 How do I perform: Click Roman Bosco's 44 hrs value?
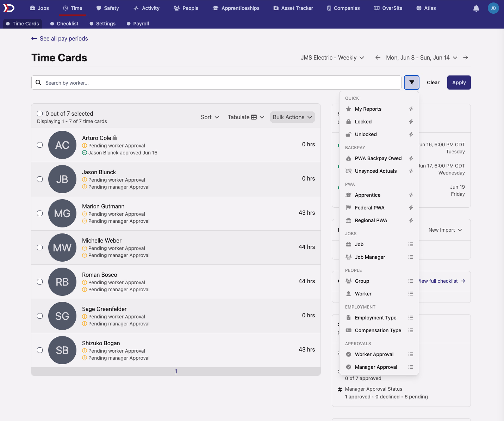pos(306,281)
